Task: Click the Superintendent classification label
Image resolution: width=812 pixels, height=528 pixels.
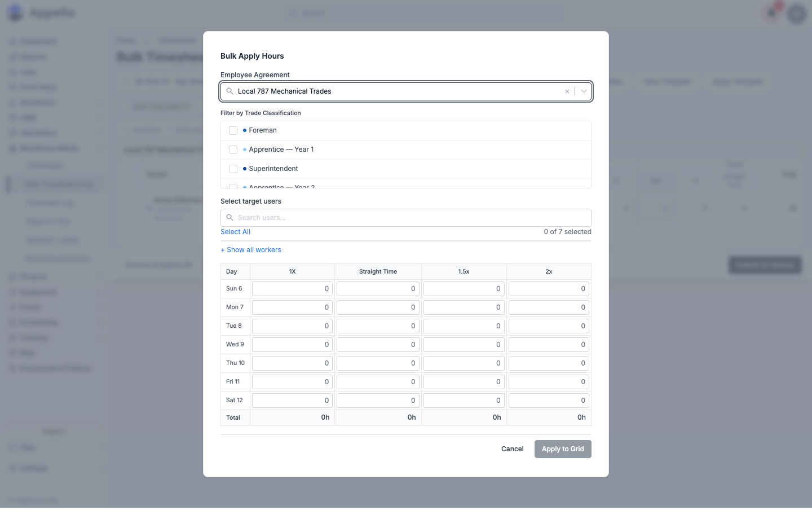Action: (x=273, y=169)
